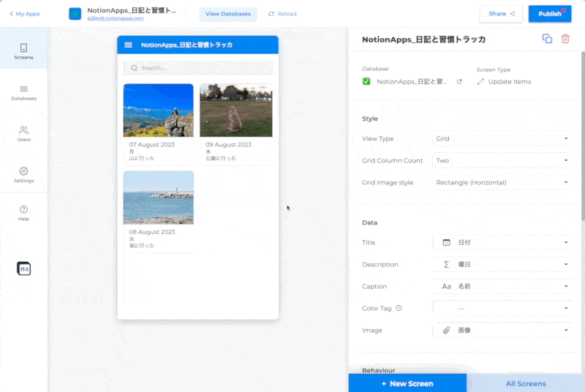Click the View Databases button
585x392 pixels.
[x=228, y=14]
